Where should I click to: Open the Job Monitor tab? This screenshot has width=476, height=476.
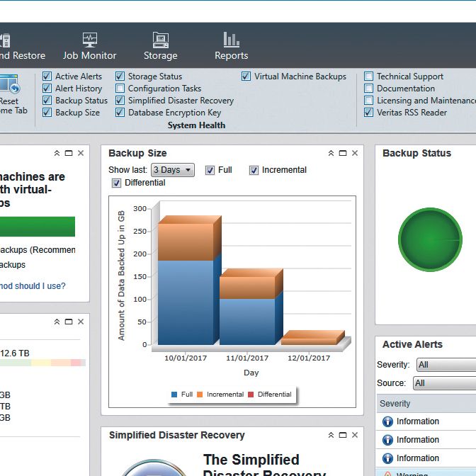(x=89, y=46)
